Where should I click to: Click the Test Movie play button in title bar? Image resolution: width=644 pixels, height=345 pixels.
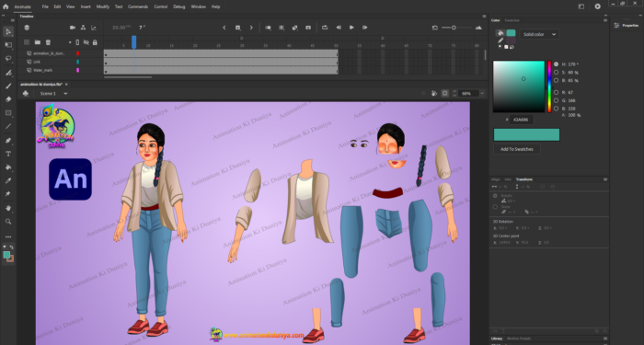point(598,6)
